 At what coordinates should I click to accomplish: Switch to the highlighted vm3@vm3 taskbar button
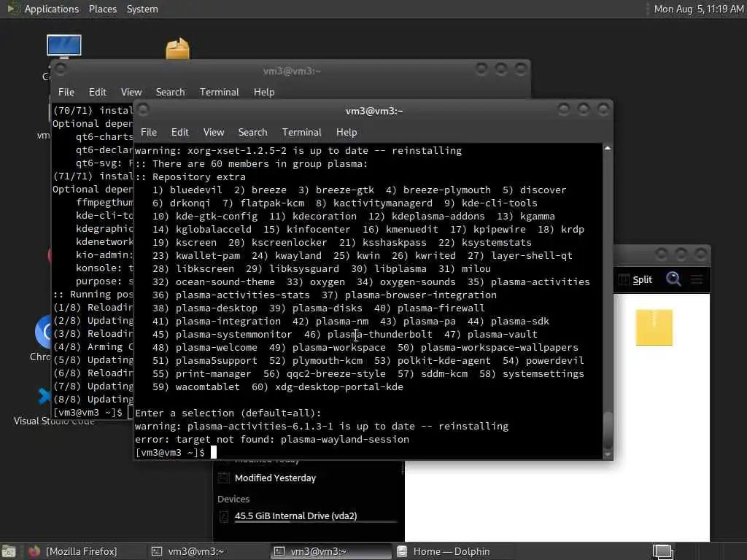coord(331,551)
